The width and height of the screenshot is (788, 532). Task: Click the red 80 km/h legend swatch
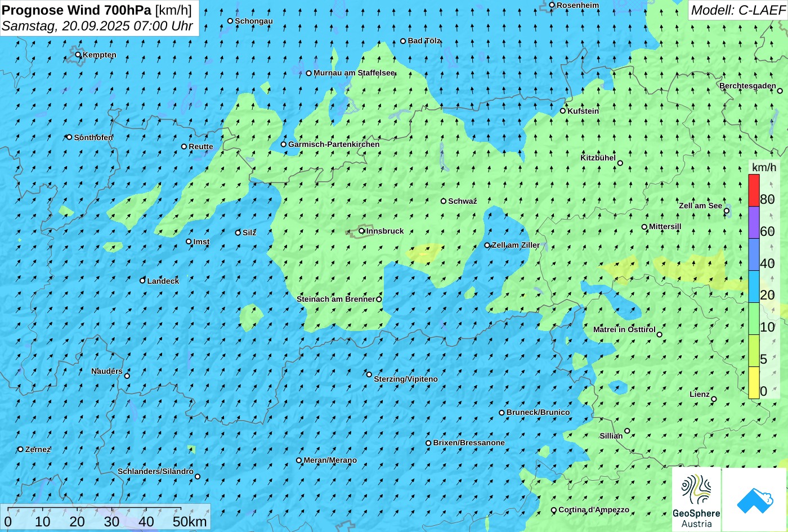click(x=754, y=191)
